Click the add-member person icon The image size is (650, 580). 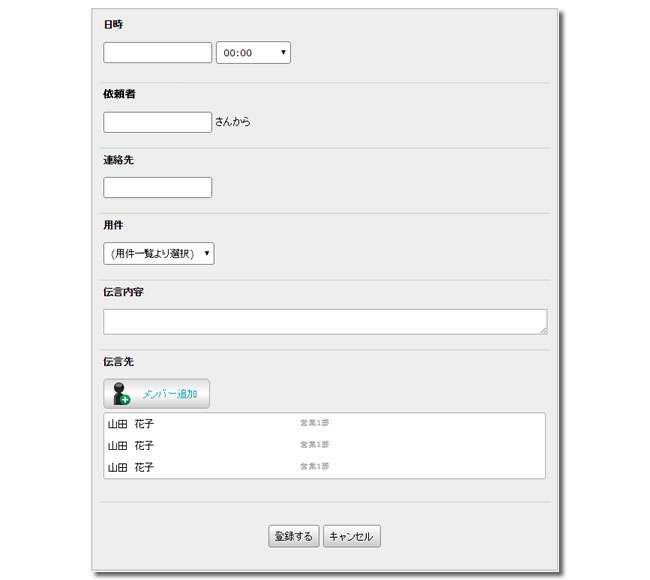[x=121, y=394]
